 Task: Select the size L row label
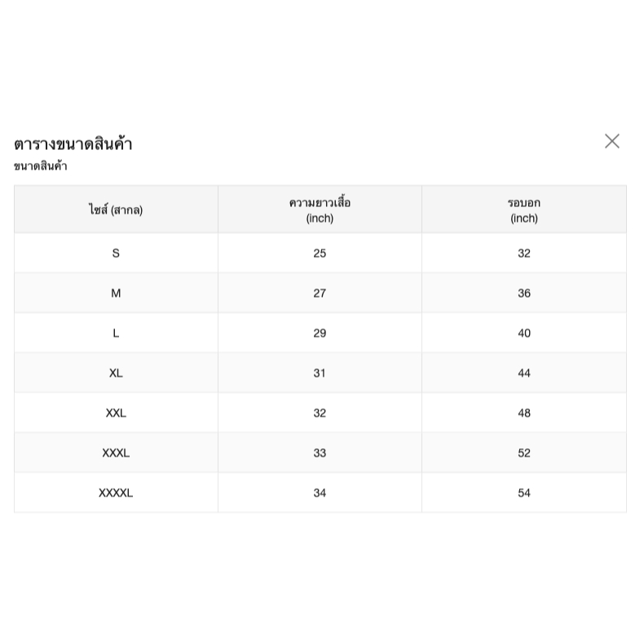[116, 333]
